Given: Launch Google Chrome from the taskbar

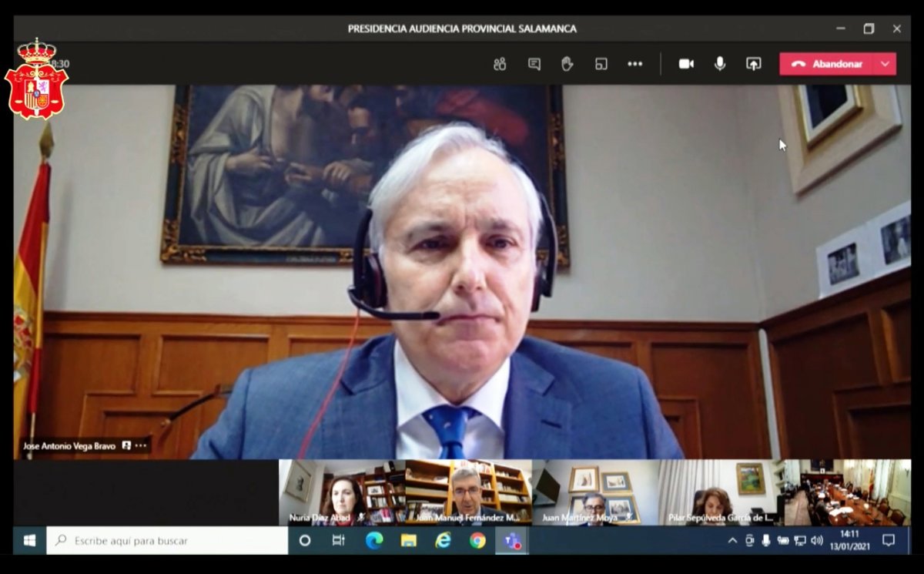Looking at the screenshot, I should coord(477,541).
